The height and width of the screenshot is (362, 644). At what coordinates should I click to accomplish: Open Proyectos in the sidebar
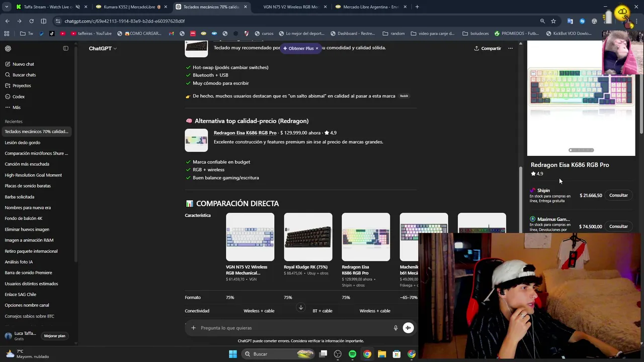(22, 85)
